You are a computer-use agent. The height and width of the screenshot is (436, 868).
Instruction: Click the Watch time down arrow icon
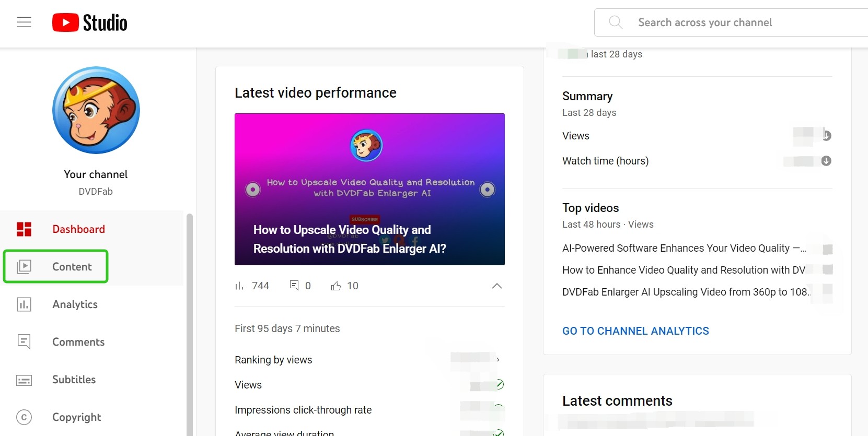pos(826,161)
